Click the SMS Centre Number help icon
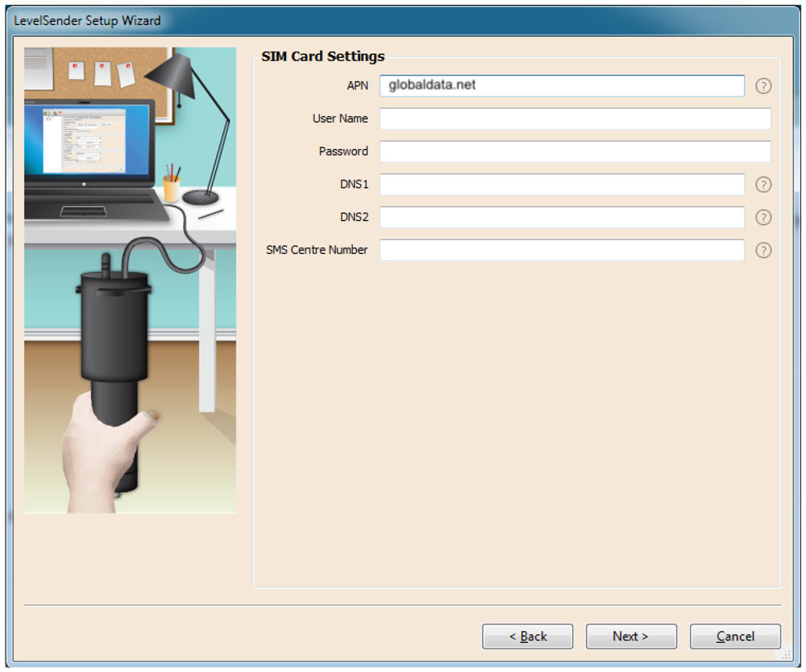 click(x=763, y=250)
